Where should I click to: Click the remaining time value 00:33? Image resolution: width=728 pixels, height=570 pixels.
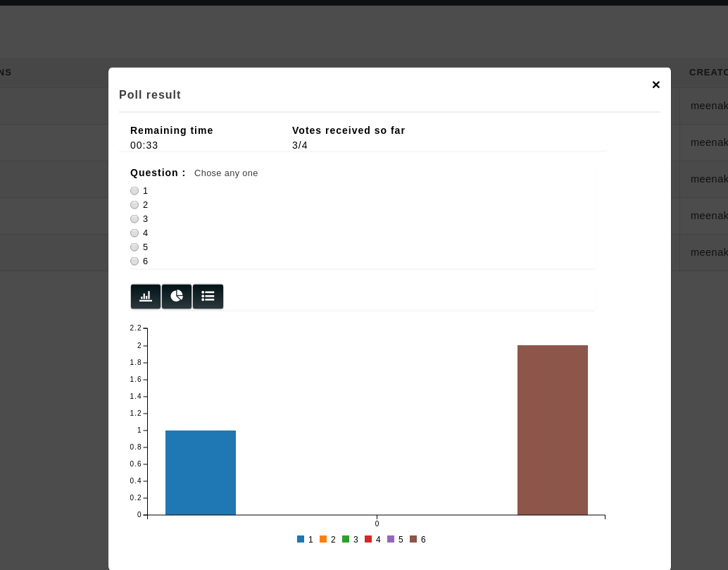coord(144,145)
